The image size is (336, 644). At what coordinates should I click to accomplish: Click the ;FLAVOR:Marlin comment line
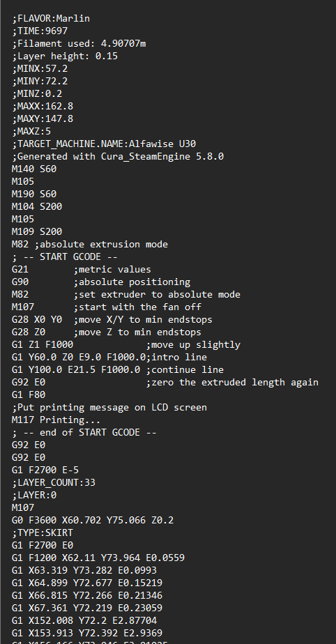[x=51, y=19]
